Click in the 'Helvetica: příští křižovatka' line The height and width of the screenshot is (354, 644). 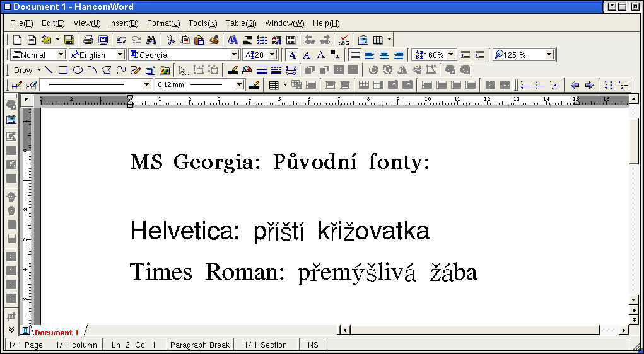click(x=279, y=231)
